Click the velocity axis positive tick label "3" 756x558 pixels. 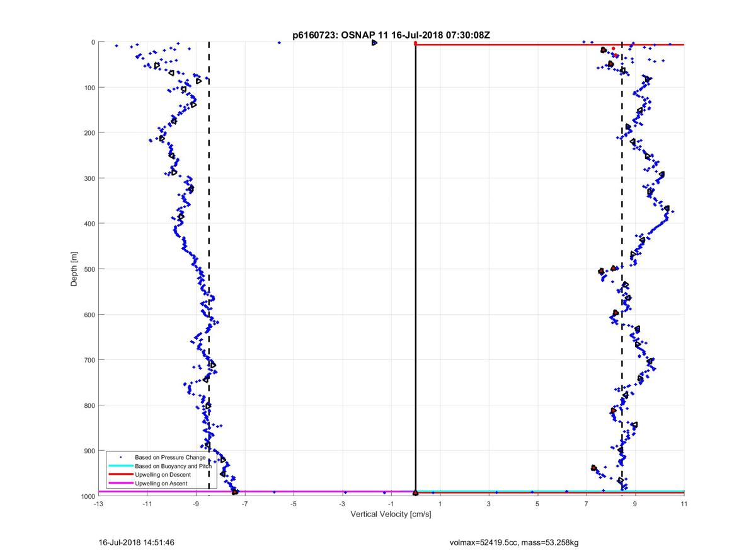pos(489,504)
